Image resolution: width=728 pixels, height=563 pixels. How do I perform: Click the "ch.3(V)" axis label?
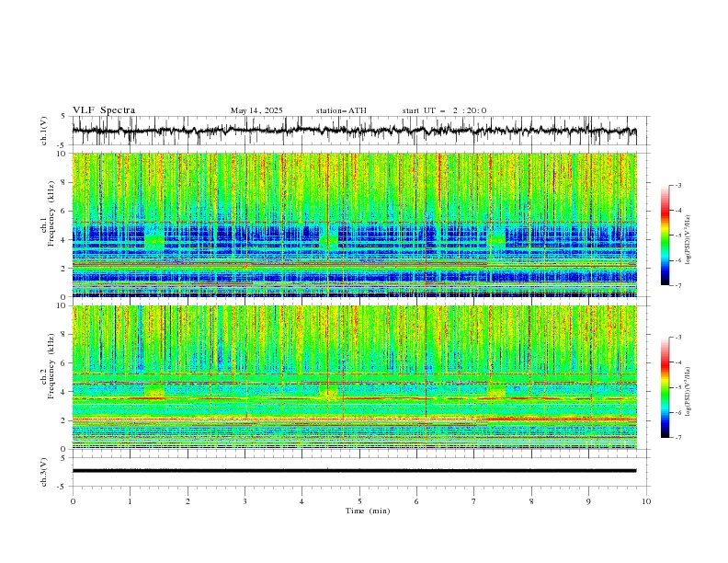[x=44, y=472]
